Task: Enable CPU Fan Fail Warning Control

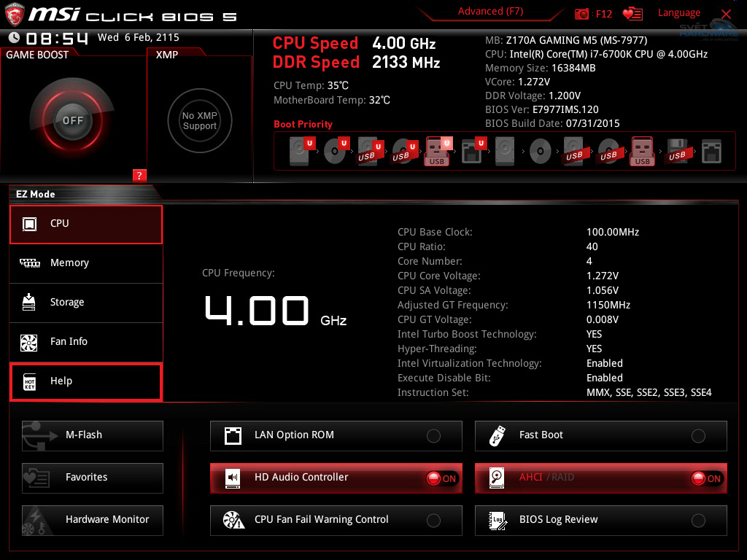Action: 433,520
